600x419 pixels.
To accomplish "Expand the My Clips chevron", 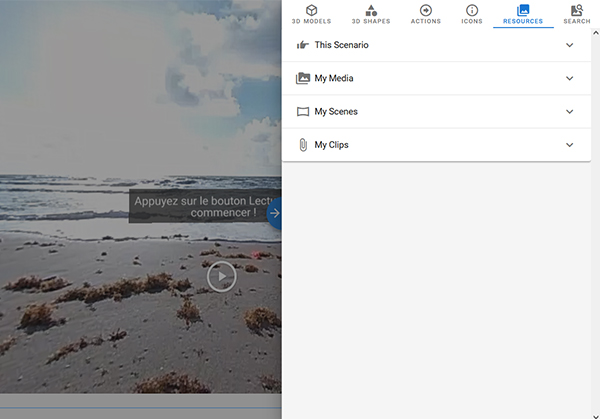I will coord(570,145).
